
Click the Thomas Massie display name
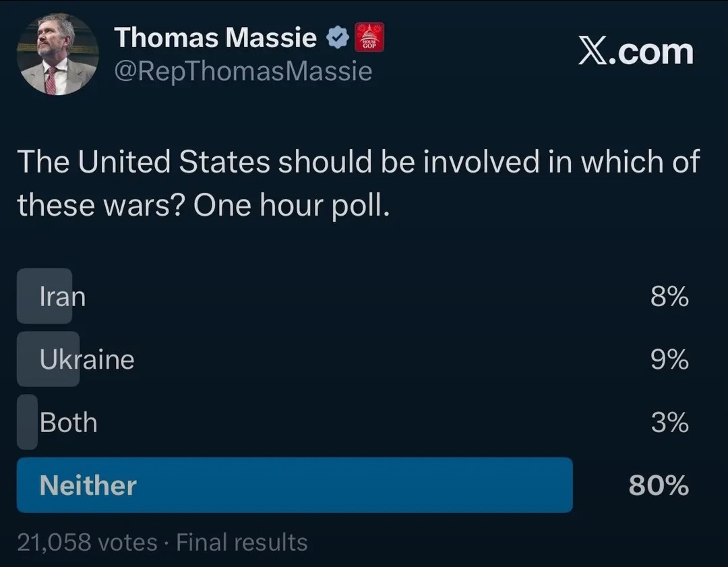(216, 37)
